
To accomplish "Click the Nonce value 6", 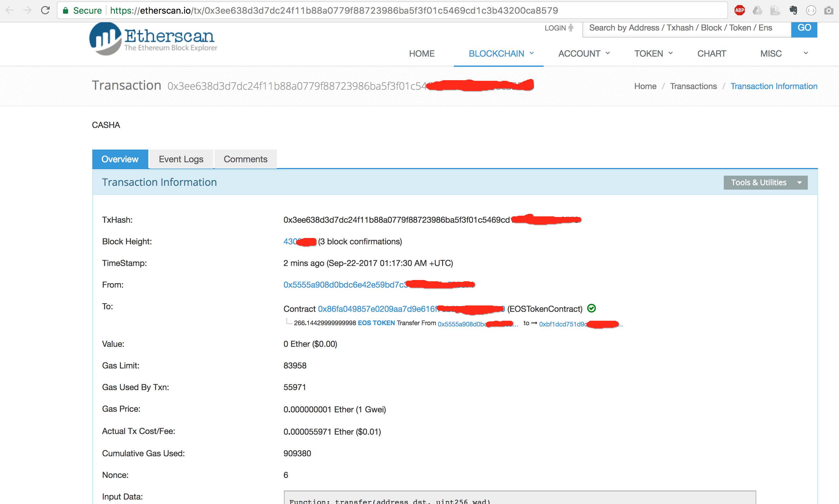I will click(x=286, y=475).
